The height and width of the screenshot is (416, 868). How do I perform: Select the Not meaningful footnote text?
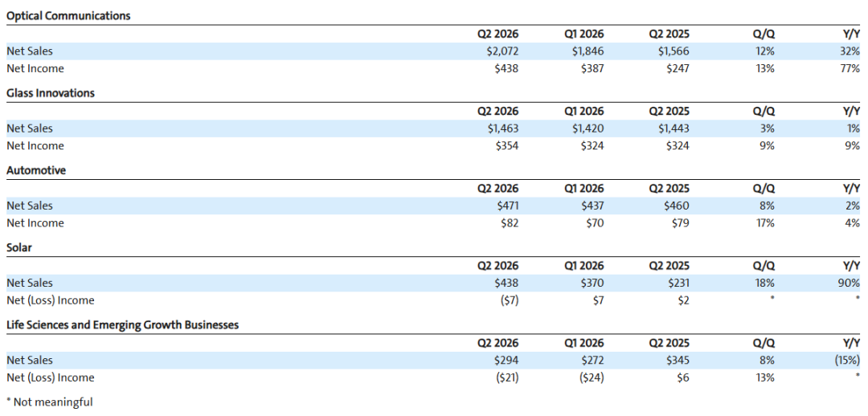[50, 402]
